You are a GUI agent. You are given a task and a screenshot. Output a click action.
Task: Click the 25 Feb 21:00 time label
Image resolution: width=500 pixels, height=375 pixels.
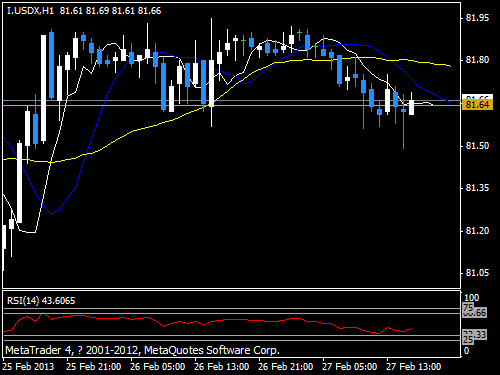tap(94, 367)
